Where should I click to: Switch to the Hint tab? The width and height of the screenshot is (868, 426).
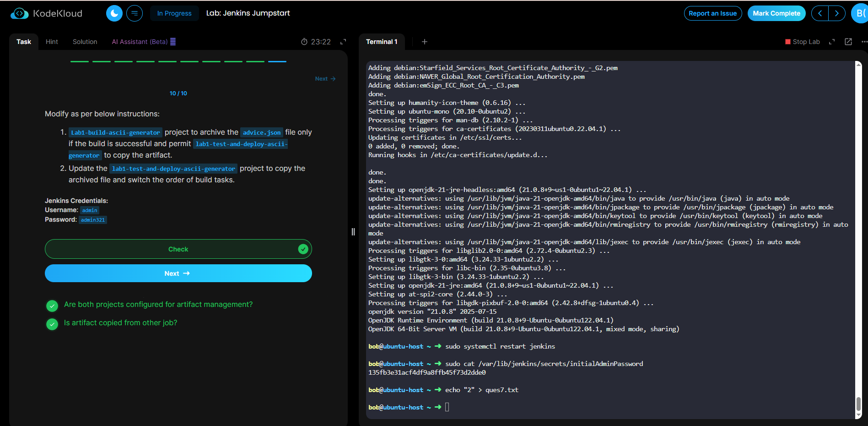tap(52, 42)
